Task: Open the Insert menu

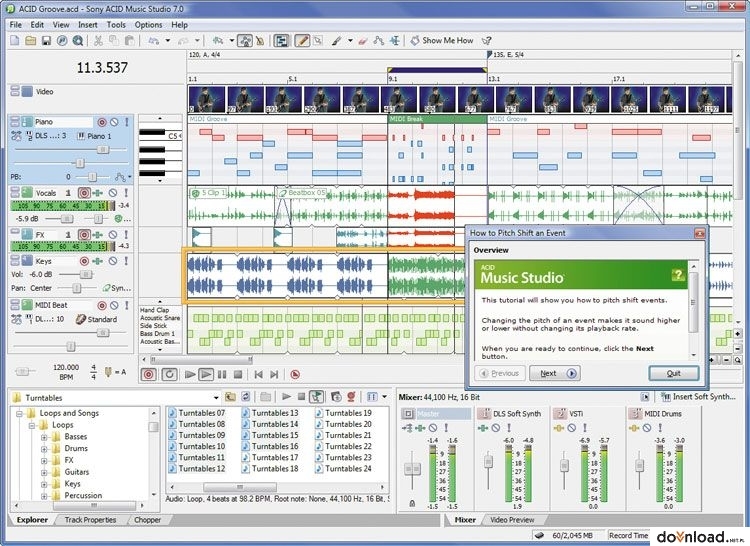Action: [x=88, y=25]
